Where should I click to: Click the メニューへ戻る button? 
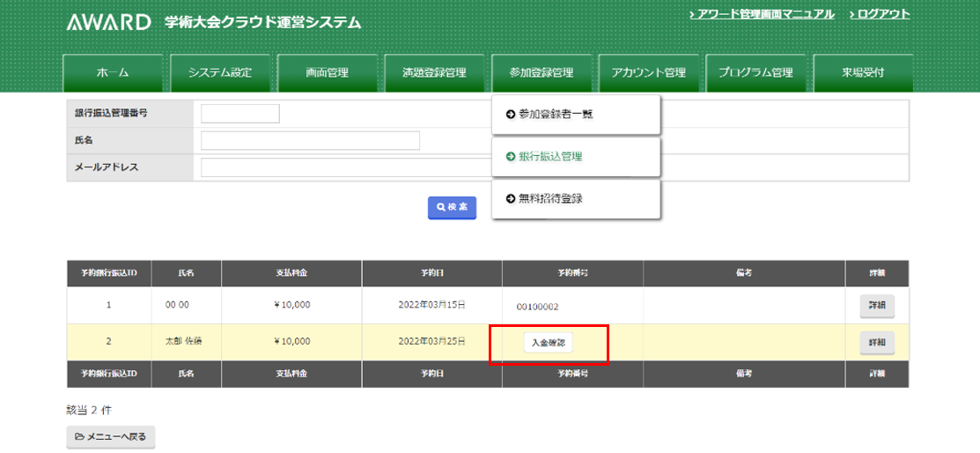[x=111, y=436]
